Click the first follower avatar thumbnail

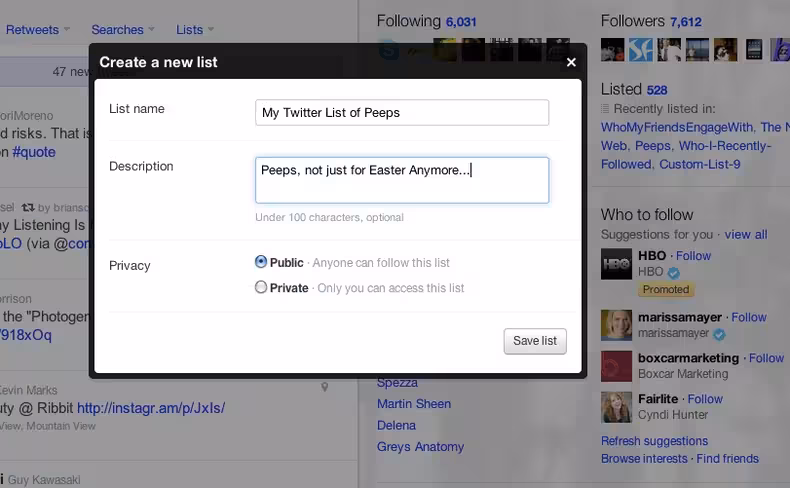click(612, 50)
